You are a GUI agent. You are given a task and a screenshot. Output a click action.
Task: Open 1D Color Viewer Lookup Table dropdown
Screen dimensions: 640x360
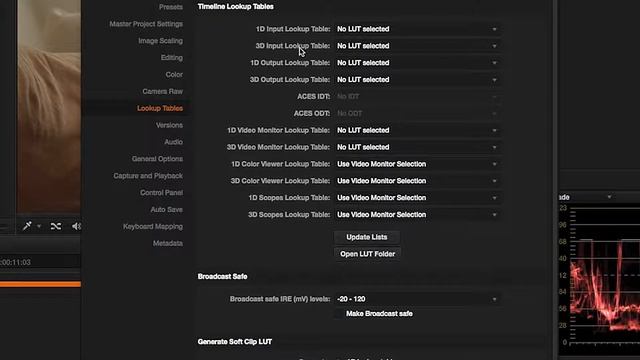[x=418, y=164]
